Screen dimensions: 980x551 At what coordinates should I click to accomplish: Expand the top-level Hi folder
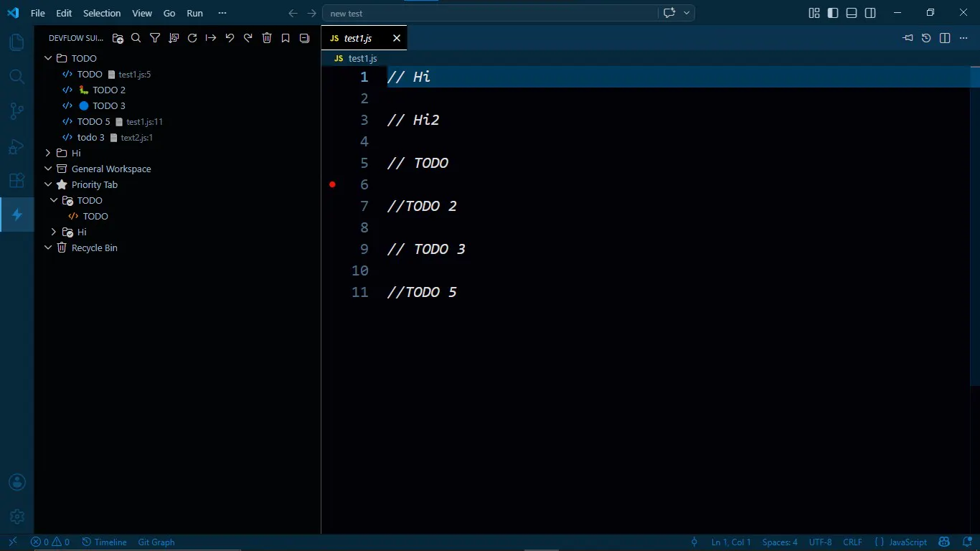click(x=48, y=153)
